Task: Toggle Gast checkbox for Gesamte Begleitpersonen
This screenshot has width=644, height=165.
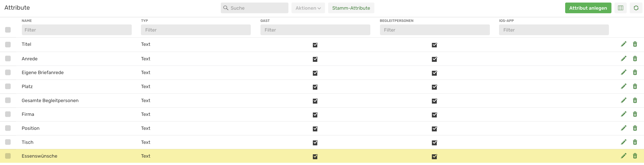Action: coord(315,101)
